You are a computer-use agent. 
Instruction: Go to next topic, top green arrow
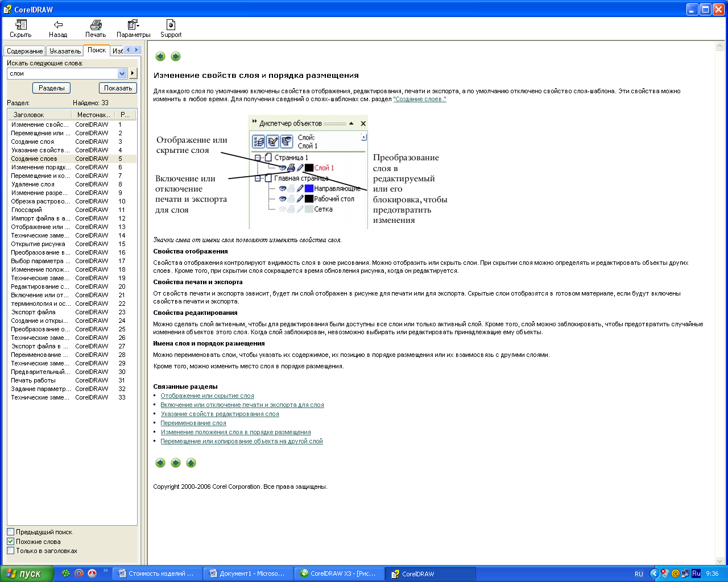point(176,56)
